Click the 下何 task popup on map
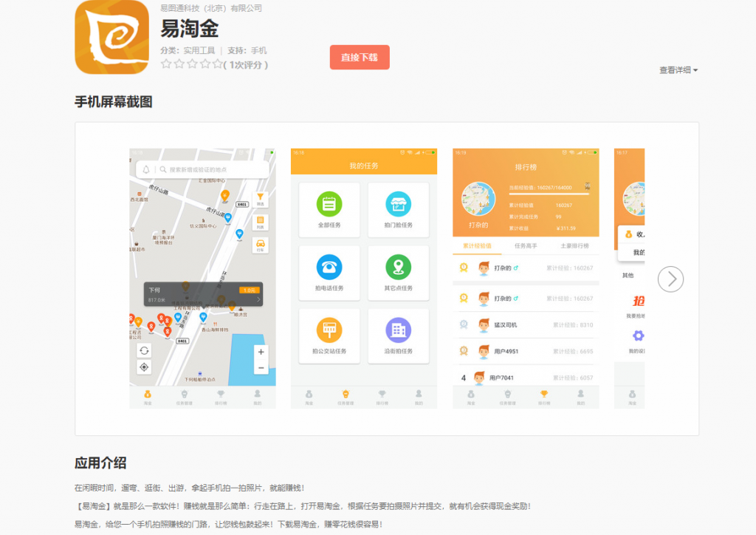 coord(204,294)
